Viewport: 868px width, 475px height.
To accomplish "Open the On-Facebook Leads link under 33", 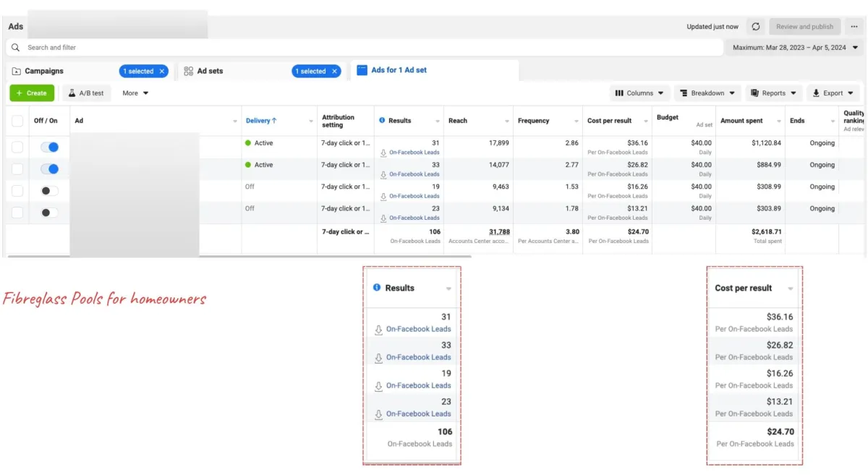I will coord(414,174).
